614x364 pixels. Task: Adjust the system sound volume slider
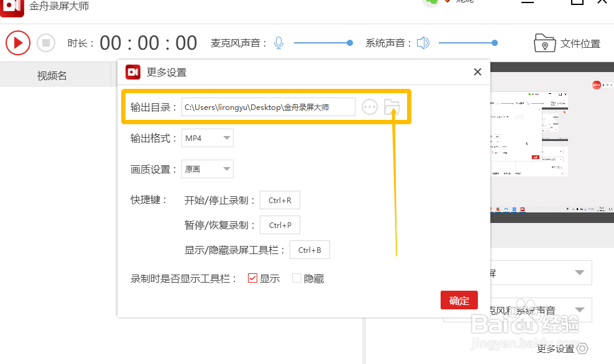468,43
